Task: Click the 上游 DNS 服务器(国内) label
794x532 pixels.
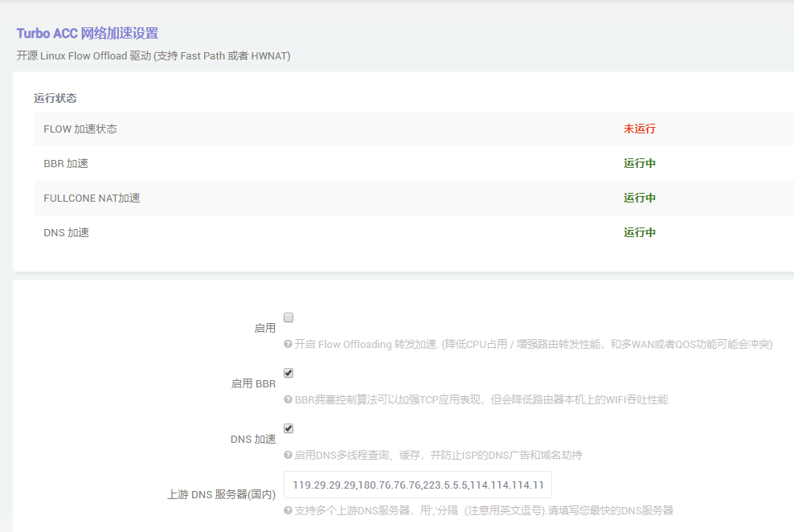Action: tap(221, 494)
